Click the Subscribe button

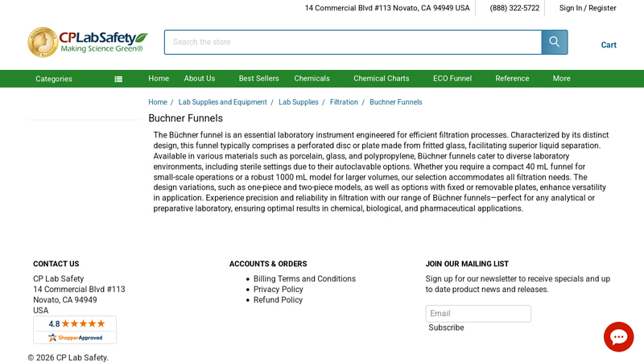coord(447,327)
